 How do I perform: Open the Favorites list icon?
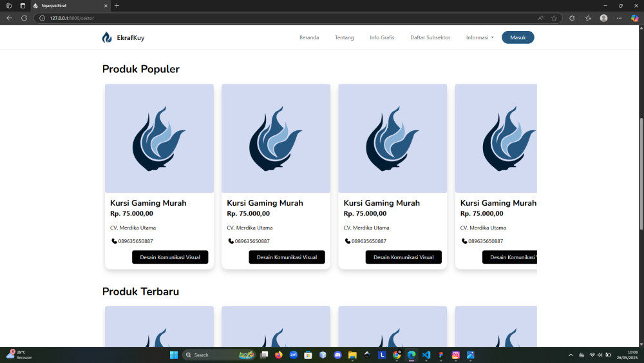[588, 18]
